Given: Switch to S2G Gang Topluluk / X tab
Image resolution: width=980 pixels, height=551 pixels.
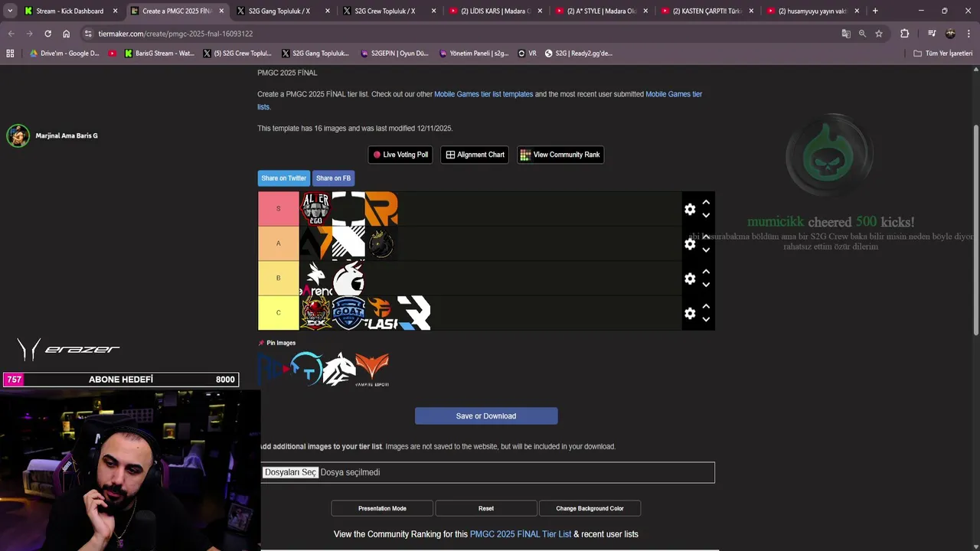Looking at the screenshot, I should (279, 11).
